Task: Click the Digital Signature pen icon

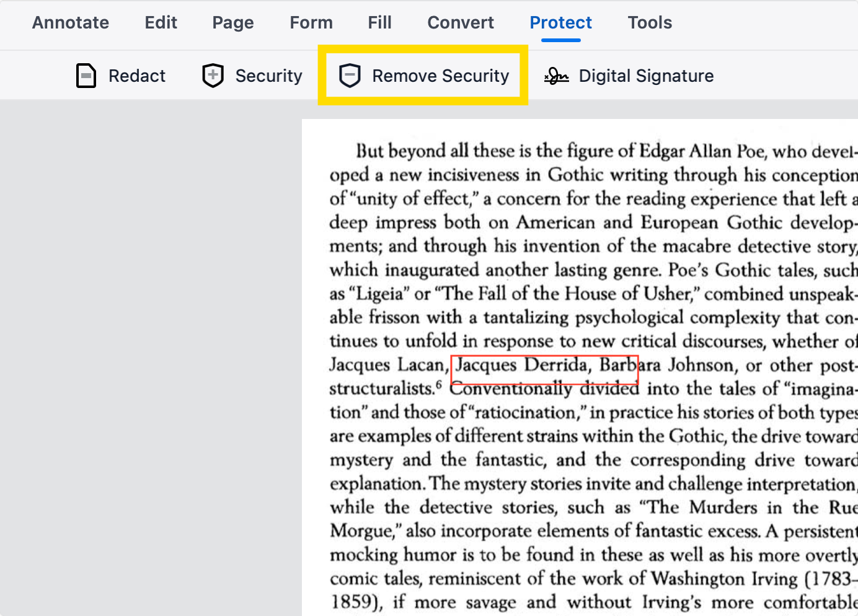Action: 556,76
